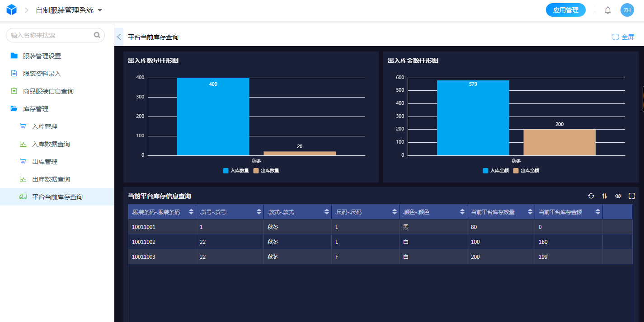Click the sidebar name search field
Viewport: 644px width, 322px height.
(x=50, y=35)
